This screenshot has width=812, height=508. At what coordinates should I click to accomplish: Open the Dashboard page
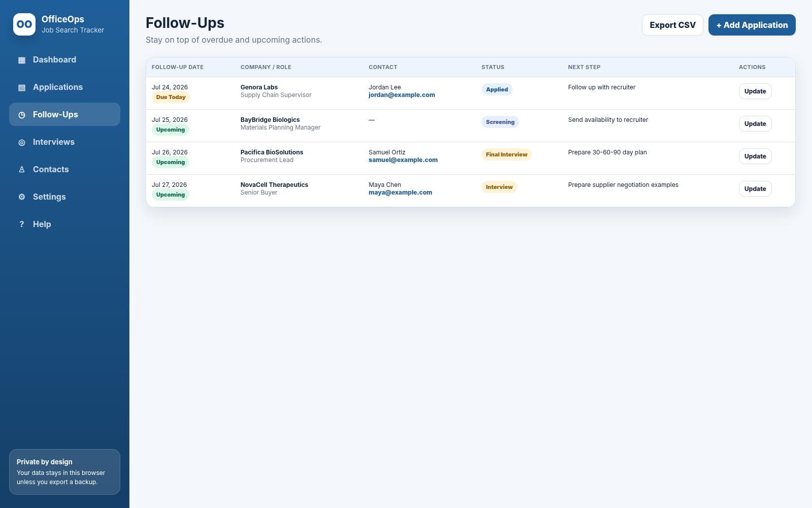pyautogui.click(x=64, y=60)
